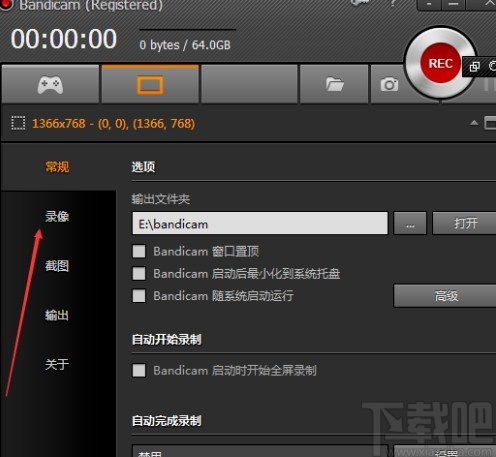
Task: Click the output folder path field
Action: tap(260, 223)
